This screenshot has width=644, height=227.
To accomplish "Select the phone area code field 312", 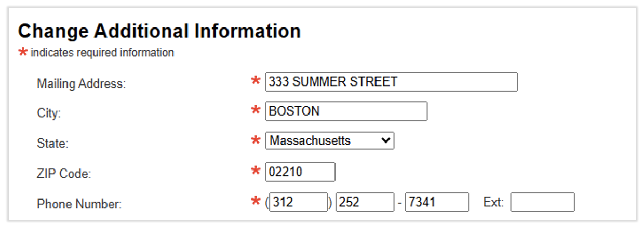I will point(298,202).
